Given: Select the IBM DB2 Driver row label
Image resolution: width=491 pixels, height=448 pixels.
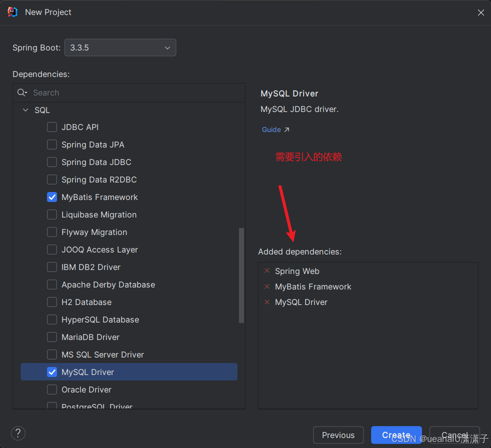Looking at the screenshot, I should coord(91,267).
